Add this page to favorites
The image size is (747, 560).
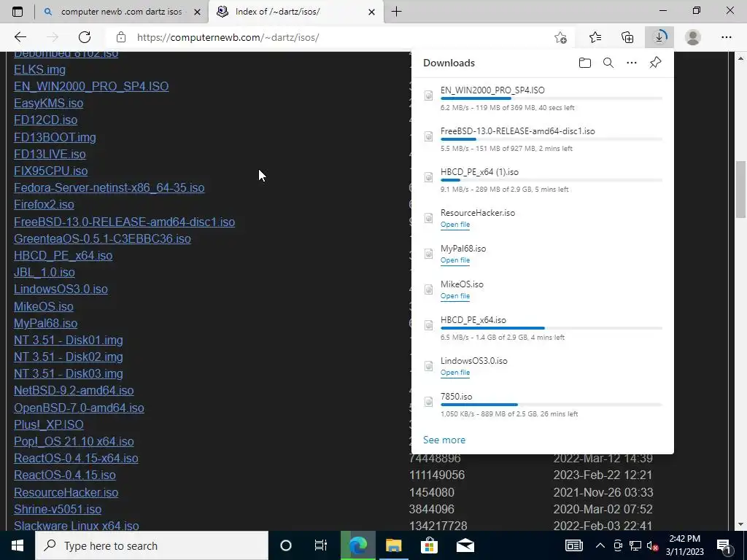click(561, 37)
